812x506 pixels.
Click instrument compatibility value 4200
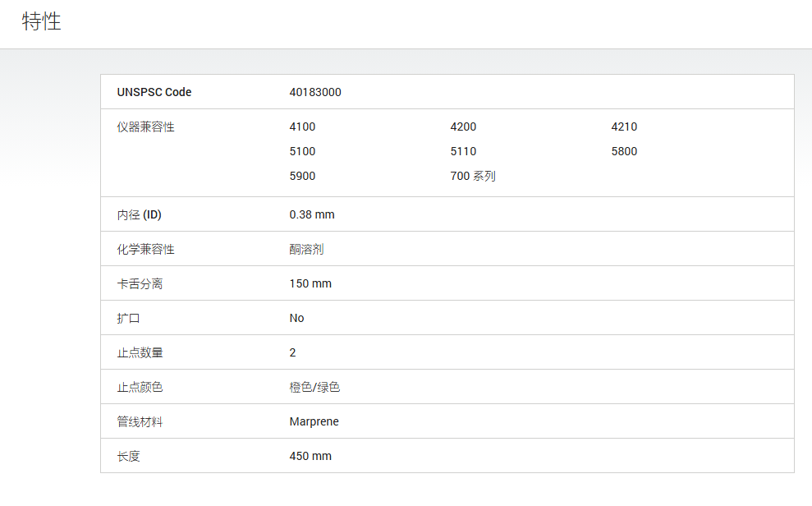464,126
